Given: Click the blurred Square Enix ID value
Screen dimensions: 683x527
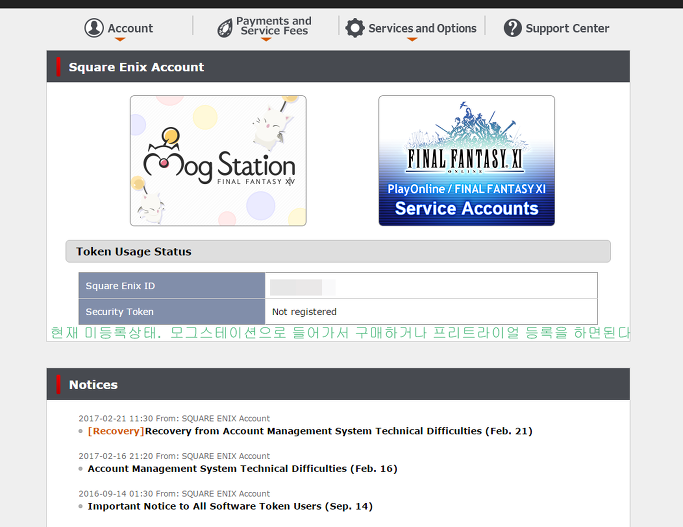Looking at the screenshot, I should tap(303, 287).
